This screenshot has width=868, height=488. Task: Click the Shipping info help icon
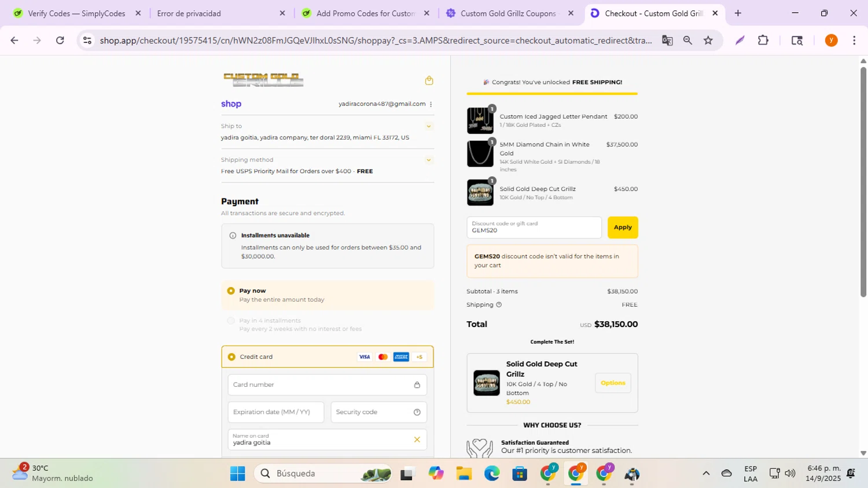click(x=499, y=304)
